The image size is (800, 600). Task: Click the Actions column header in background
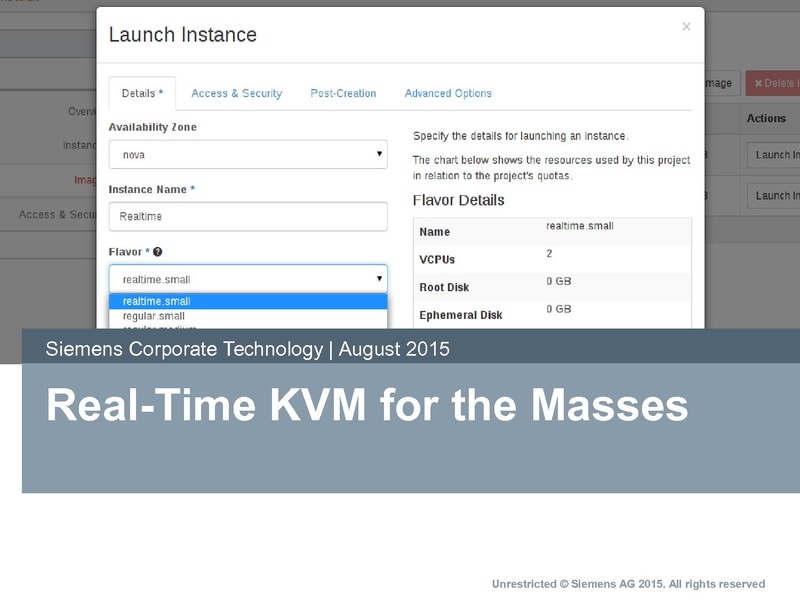click(766, 118)
